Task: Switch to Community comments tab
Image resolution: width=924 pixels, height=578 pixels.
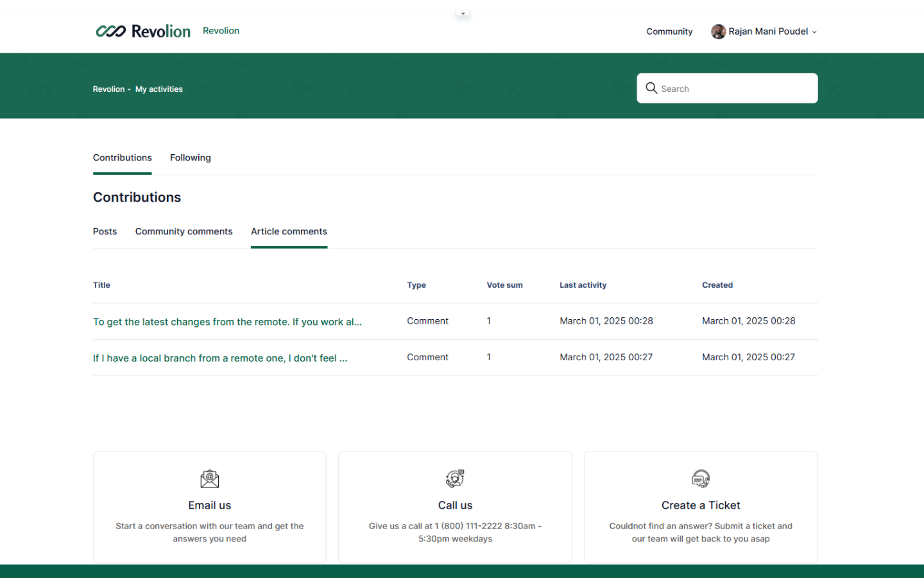Action: (x=184, y=232)
